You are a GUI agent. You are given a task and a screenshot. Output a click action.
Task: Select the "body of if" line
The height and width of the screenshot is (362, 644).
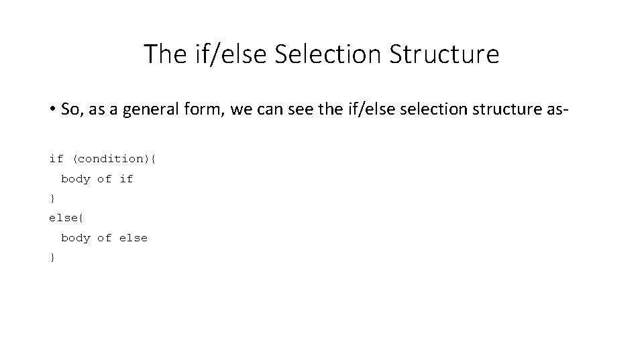(97, 179)
